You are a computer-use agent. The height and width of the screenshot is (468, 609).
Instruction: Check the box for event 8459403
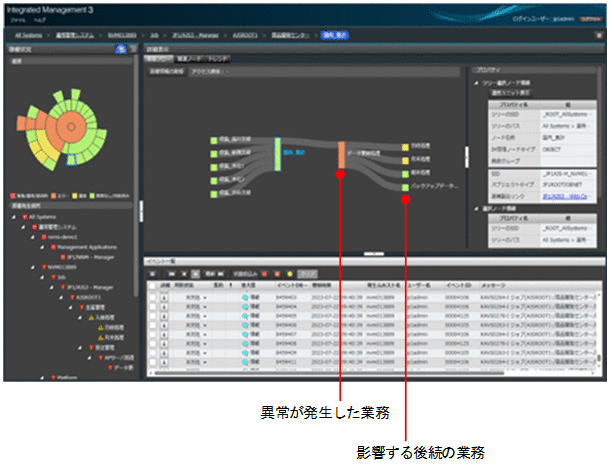153,298
